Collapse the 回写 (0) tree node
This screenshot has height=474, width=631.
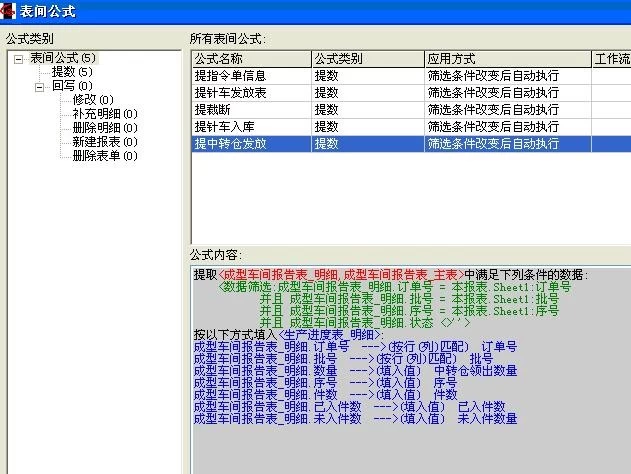click(39, 86)
